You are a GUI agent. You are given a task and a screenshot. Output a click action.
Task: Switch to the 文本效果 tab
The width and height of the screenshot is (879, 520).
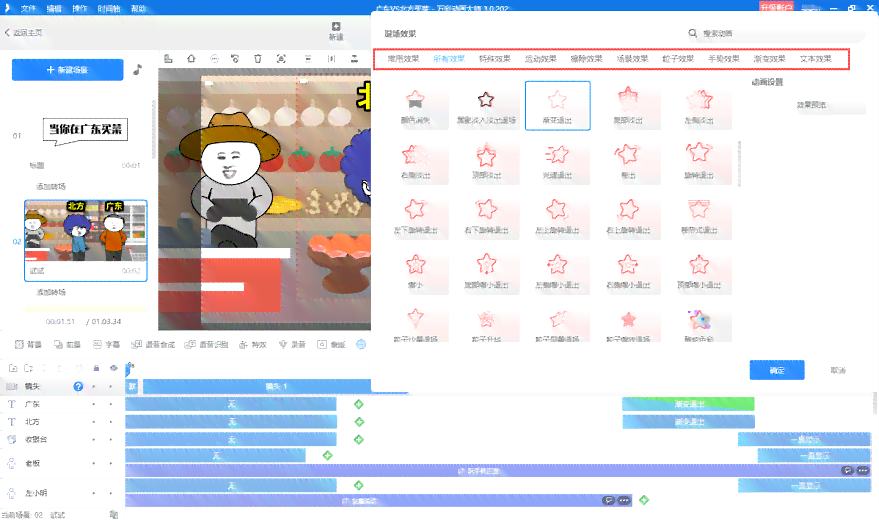816,59
